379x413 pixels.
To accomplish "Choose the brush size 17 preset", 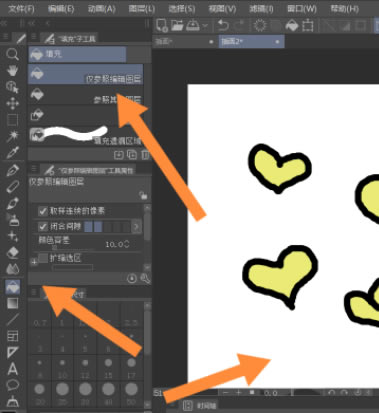I will pos(131,368).
